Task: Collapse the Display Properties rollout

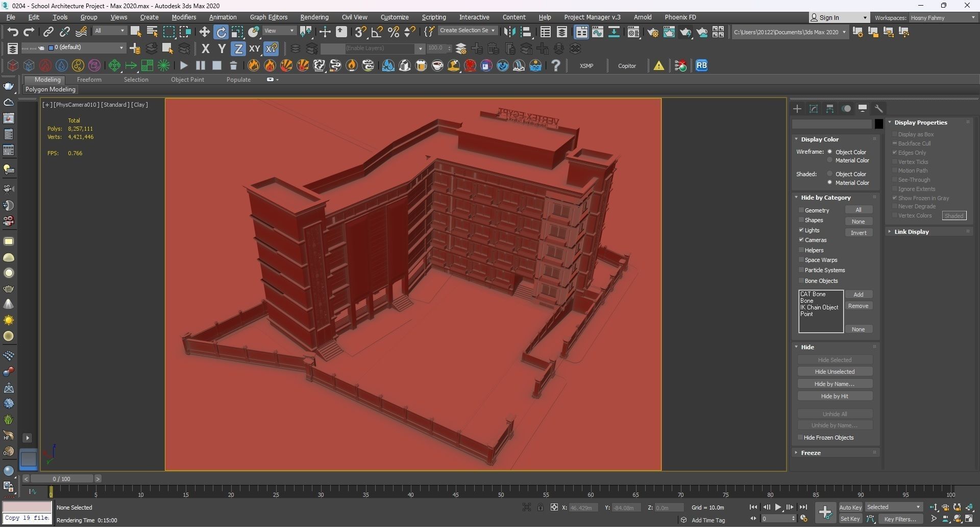Action: [920, 123]
